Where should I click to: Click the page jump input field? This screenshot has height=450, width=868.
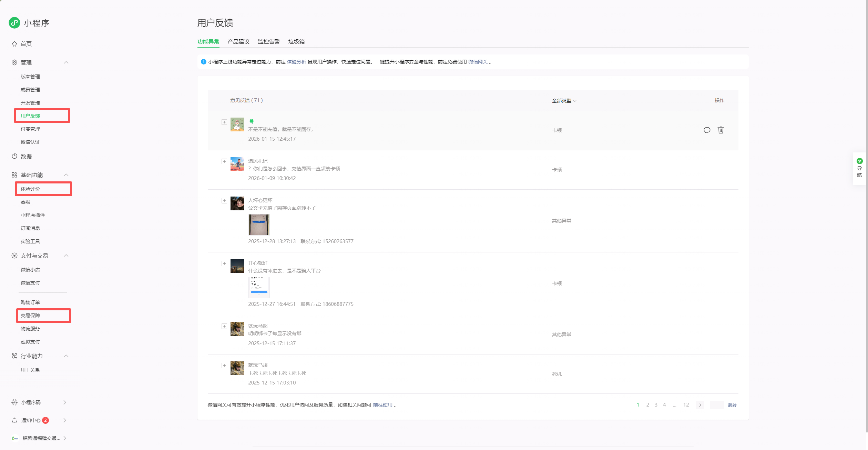[x=717, y=405]
